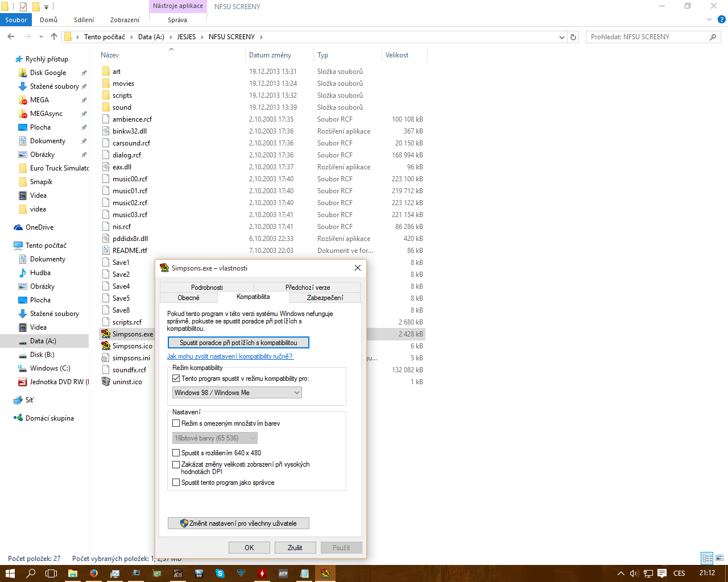Viewport: 728px width, 582px height.
Task: Switch to large icons view in status bar
Action: point(719,559)
